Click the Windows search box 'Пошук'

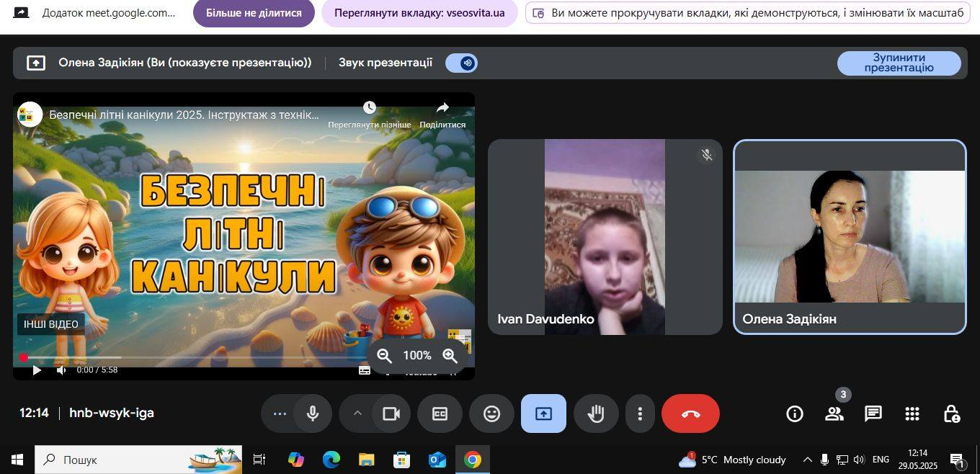[x=138, y=460]
